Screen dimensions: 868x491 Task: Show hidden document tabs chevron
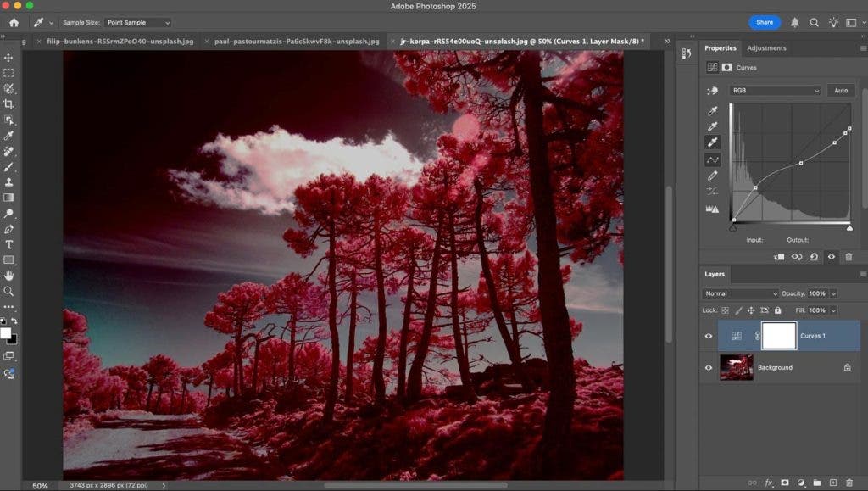pyautogui.click(x=667, y=41)
